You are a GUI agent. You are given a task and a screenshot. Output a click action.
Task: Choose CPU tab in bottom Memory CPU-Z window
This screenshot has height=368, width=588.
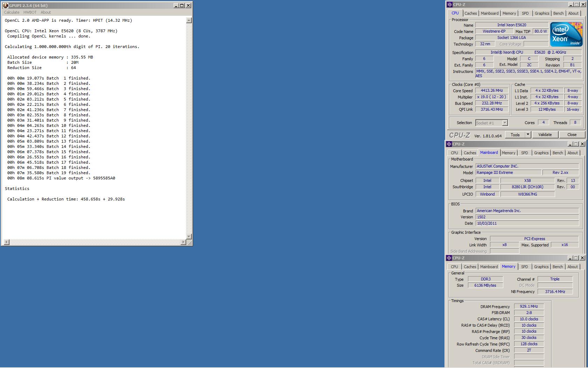tap(454, 267)
